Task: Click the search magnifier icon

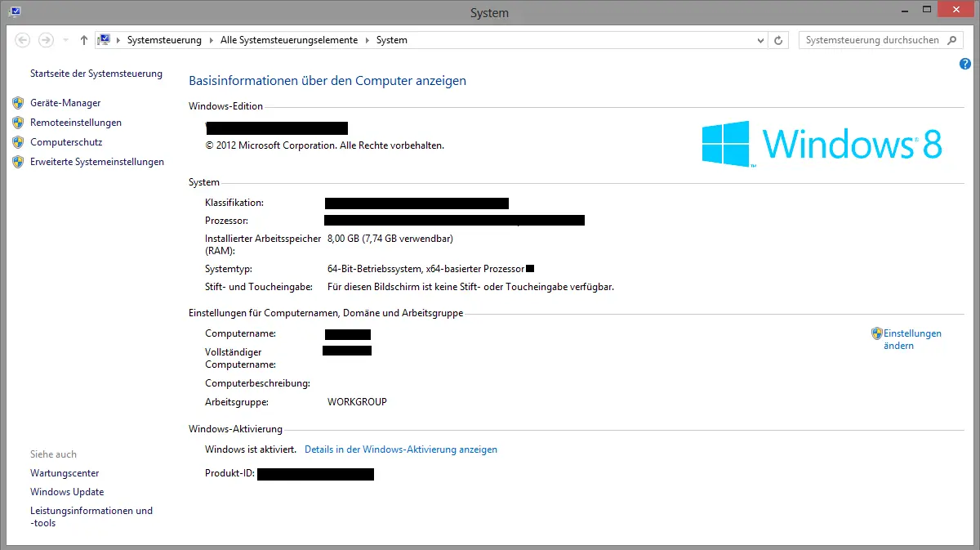Action: [951, 40]
